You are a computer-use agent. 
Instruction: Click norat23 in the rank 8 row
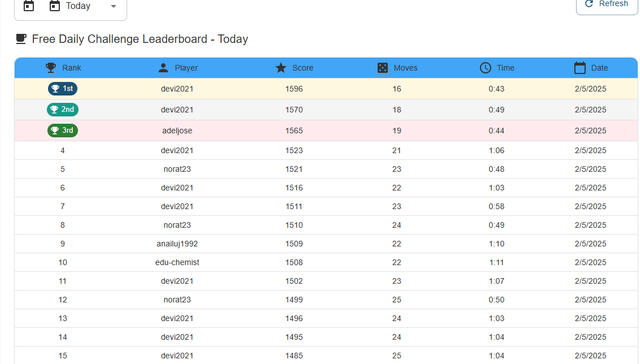click(x=177, y=225)
